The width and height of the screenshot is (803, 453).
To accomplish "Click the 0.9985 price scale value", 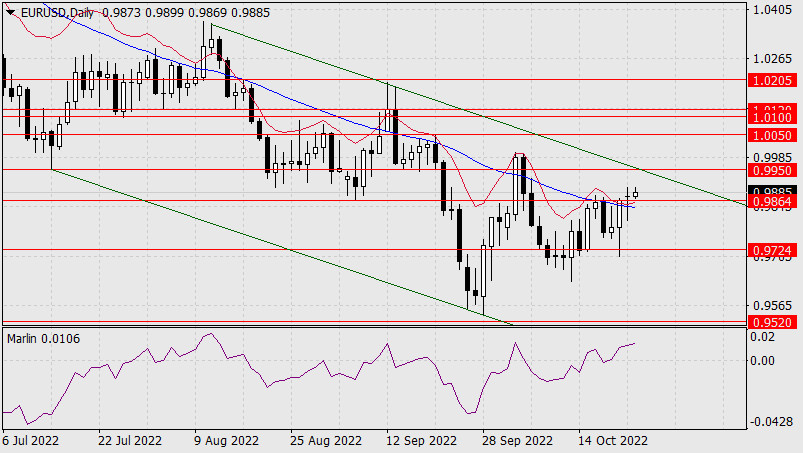I will coord(772,157).
